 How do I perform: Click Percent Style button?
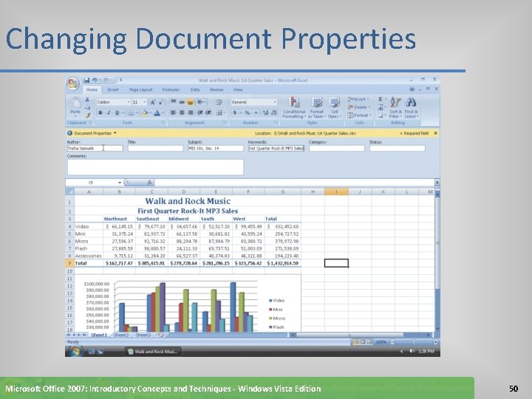click(x=248, y=112)
